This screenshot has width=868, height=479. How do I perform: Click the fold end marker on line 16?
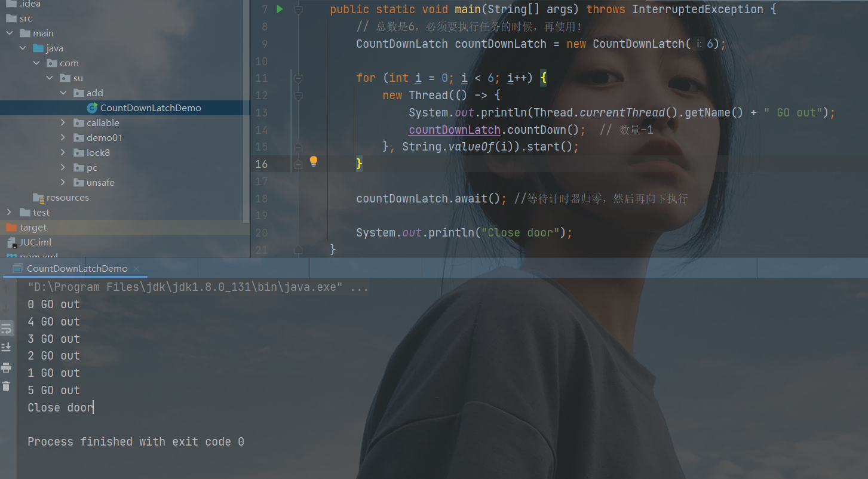pyautogui.click(x=298, y=164)
